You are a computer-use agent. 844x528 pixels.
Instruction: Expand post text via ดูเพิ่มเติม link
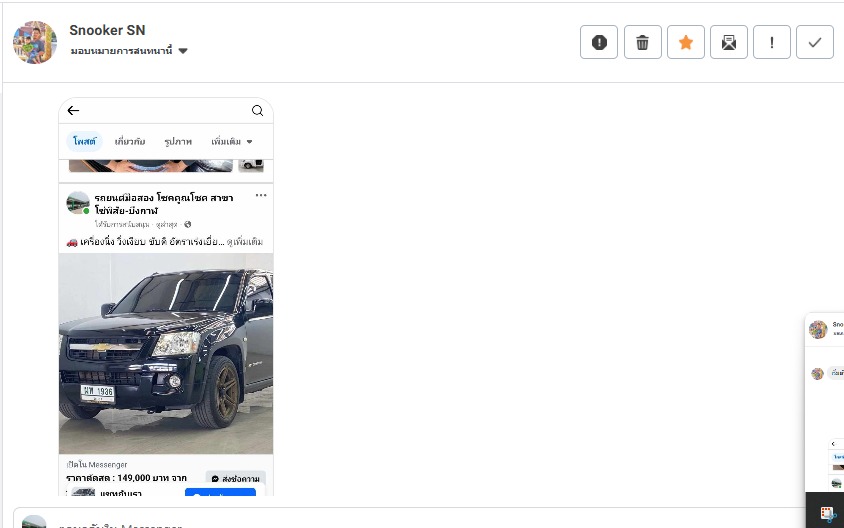(245, 242)
